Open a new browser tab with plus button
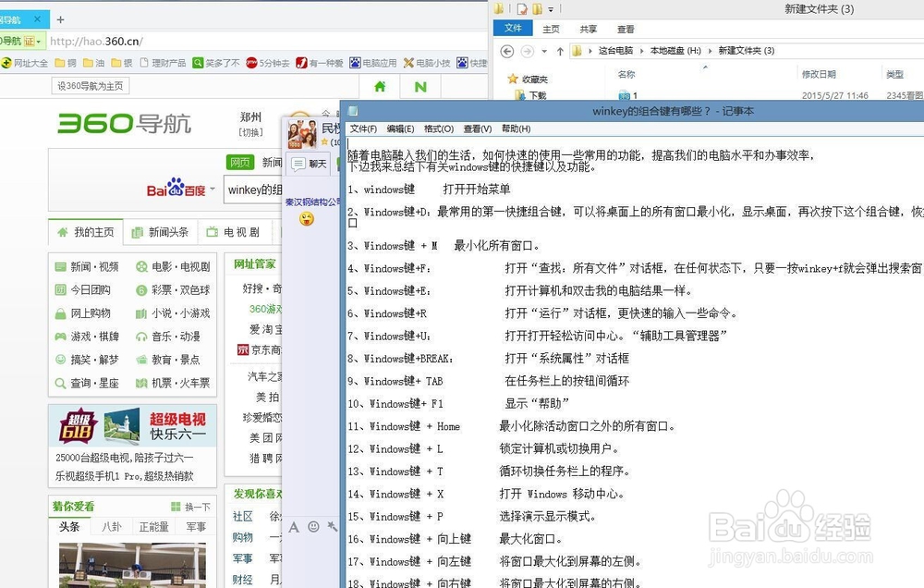 60,19
